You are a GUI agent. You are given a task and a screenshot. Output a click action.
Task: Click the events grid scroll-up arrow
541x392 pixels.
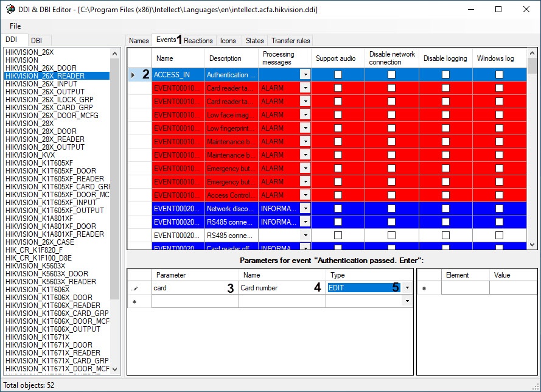click(532, 53)
